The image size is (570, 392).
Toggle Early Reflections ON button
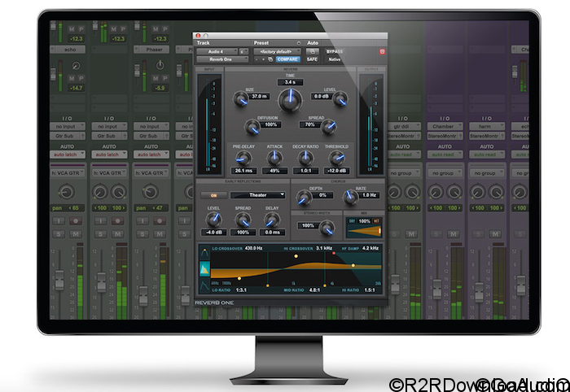click(x=213, y=195)
